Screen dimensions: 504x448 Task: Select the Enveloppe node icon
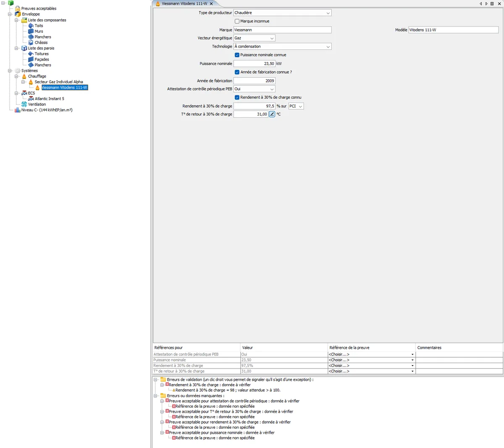18,14
